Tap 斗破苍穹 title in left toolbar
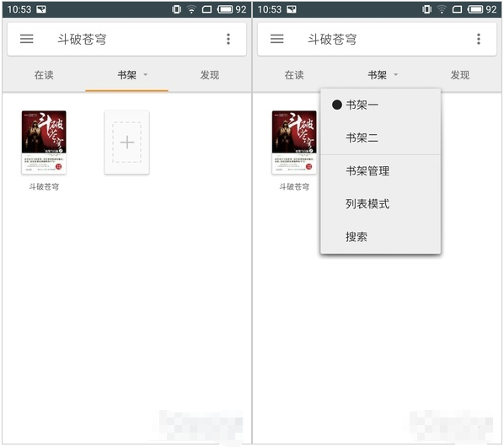The width and height of the screenshot is (504, 447). pyautogui.click(x=82, y=40)
